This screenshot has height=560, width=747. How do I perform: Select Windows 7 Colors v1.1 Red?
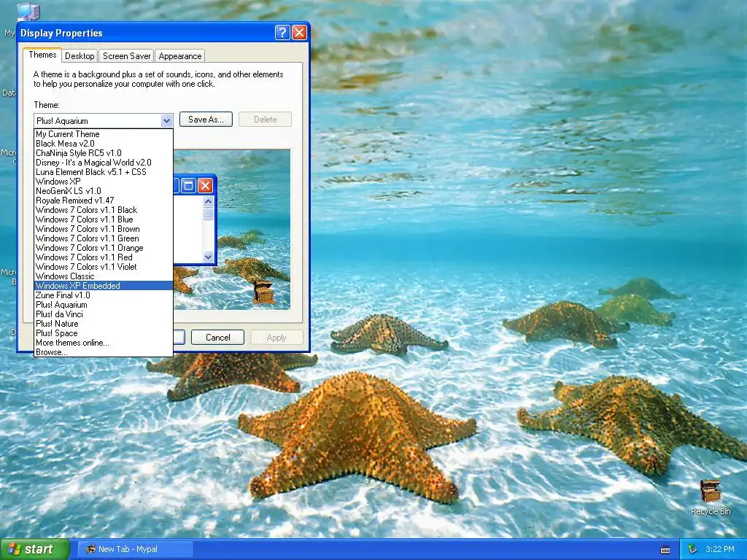[104, 257]
